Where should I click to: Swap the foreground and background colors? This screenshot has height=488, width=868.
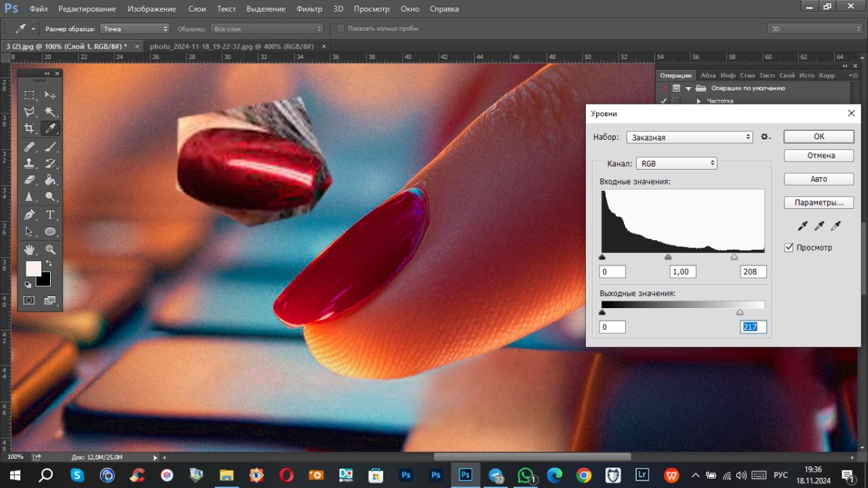(49, 263)
